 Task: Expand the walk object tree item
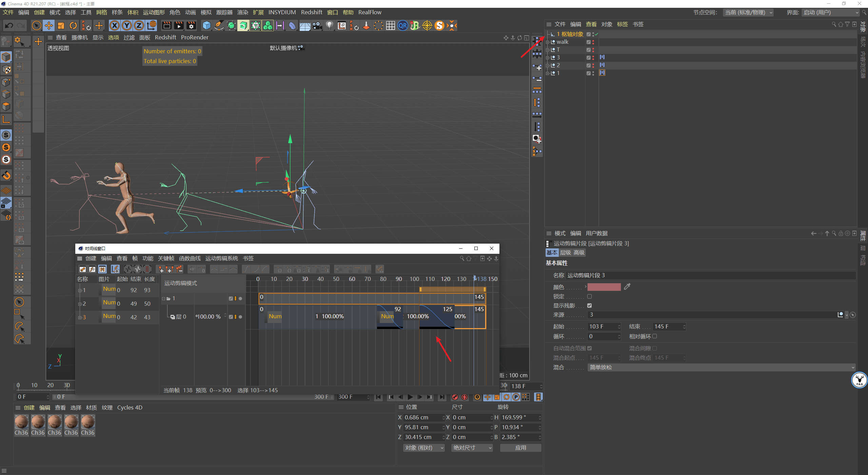click(548, 42)
